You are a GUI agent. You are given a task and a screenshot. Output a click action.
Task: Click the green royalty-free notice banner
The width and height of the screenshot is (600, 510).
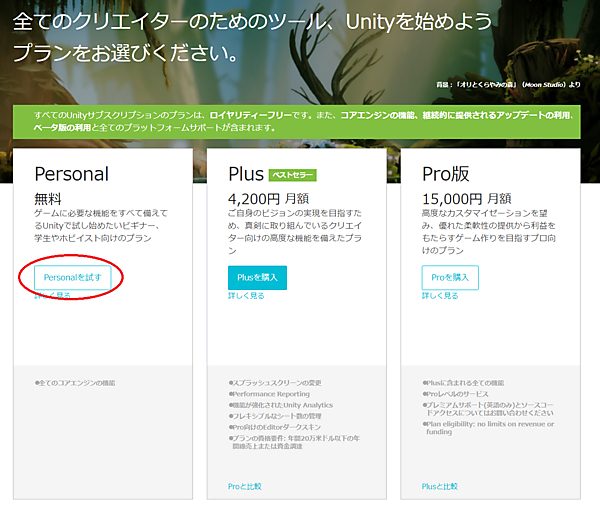tap(297, 122)
